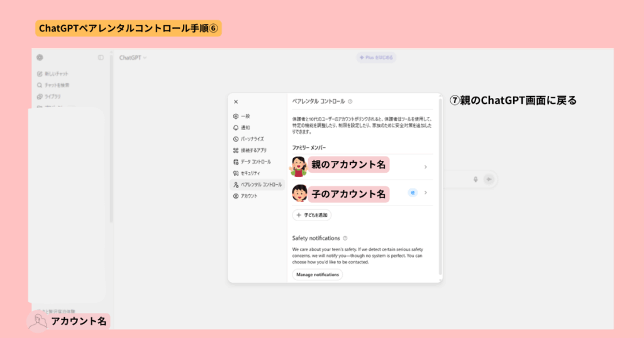This screenshot has height=338, width=644.
Task: Close the settings dialog with the X
Action: [236, 102]
